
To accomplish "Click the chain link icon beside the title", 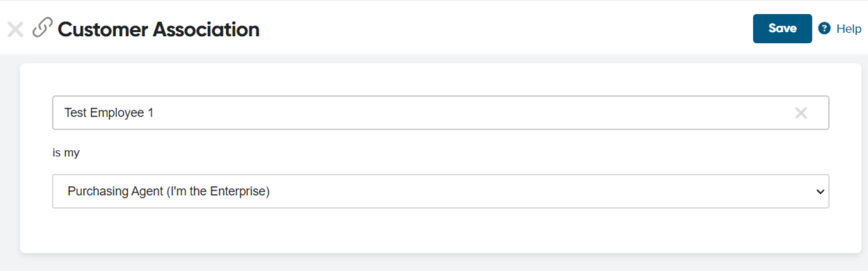I will coord(42,28).
